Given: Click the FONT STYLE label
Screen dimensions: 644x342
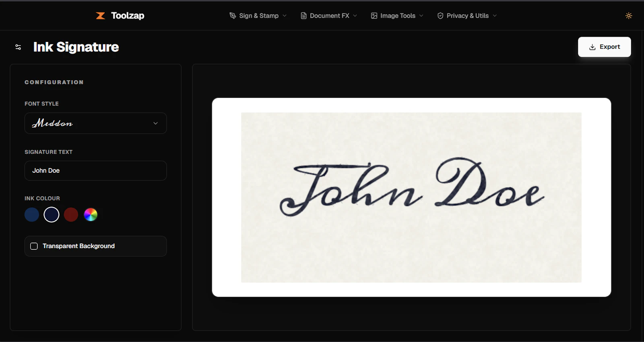Looking at the screenshot, I should (x=41, y=104).
